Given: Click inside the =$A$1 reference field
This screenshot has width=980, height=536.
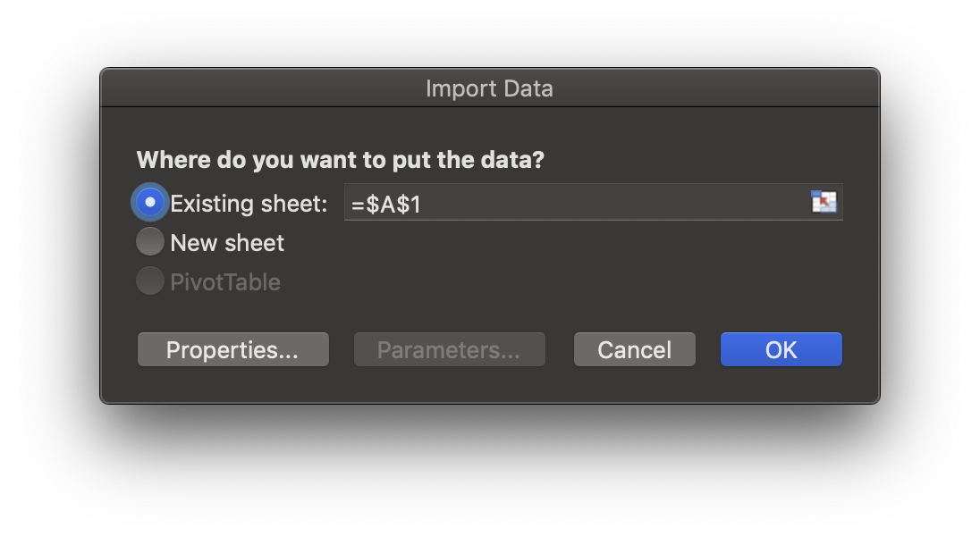Looking at the screenshot, I should pos(536,203).
